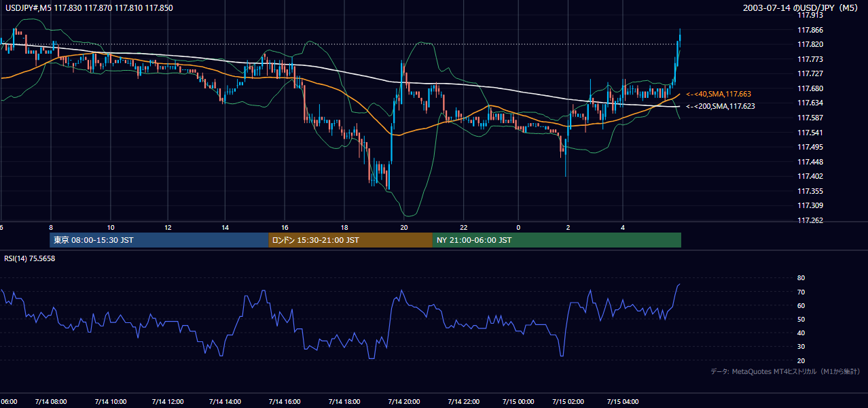Screen dimensions: 868x408
Task: Select the '2003-07-14 のUSD/JPY (M5)' chart title
Action: [801, 7]
